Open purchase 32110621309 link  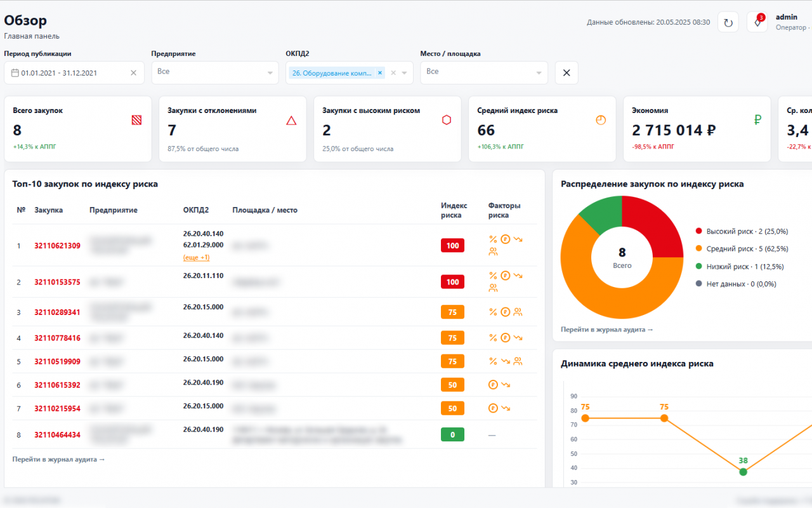tap(57, 246)
